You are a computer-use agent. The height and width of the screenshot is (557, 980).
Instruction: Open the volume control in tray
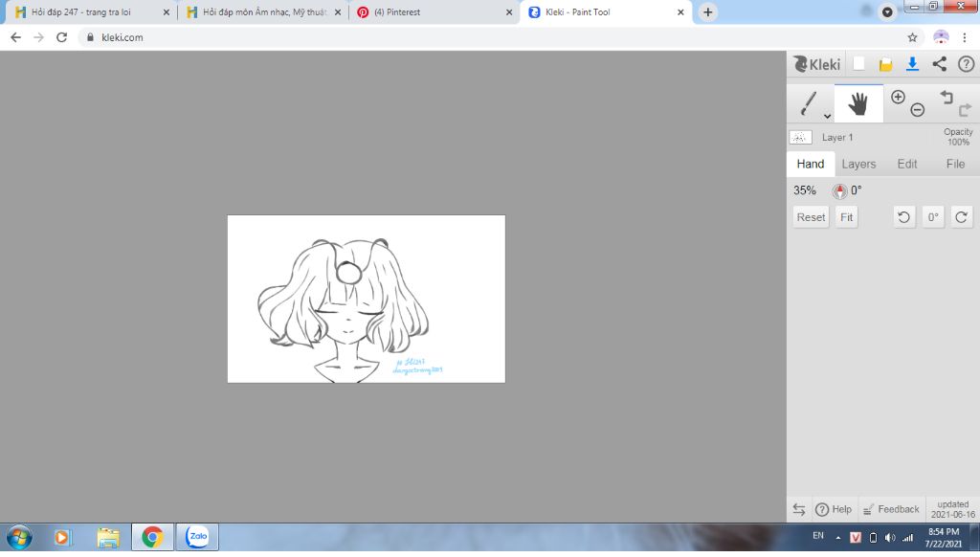pyautogui.click(x=890, y=538)
